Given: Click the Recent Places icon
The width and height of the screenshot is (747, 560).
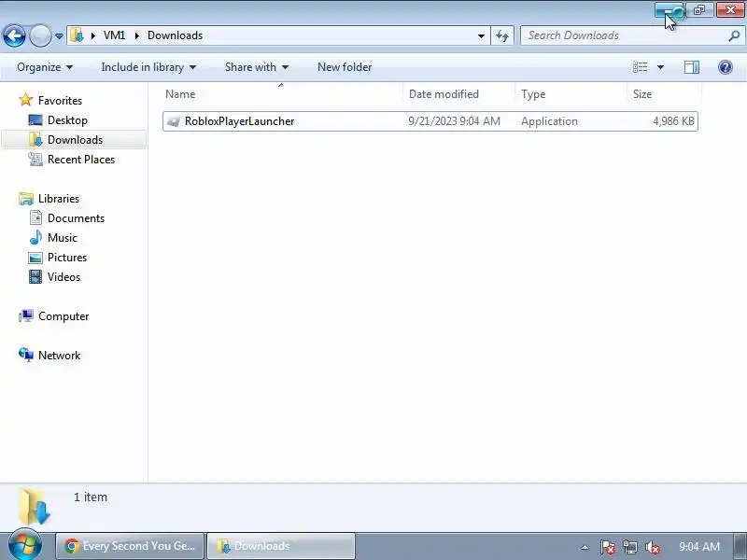Looking at the screenshot, I should [35, 159].
